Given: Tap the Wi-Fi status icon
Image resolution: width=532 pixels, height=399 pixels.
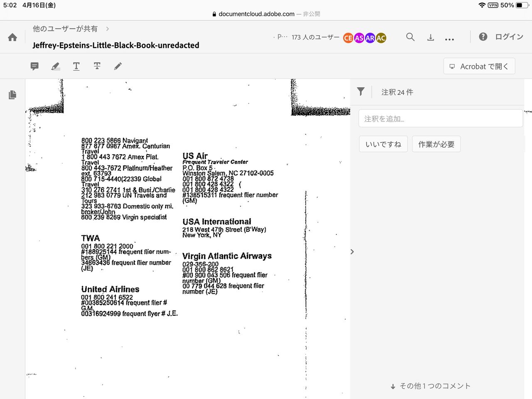Looking at the screenshot, I should pyautogui.click(x=482, y=5).
